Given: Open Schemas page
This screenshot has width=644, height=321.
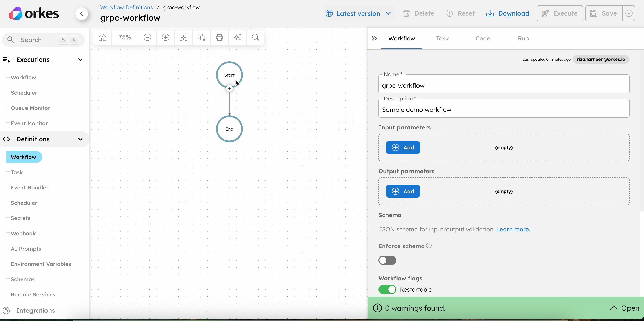Looking at the screenshot, I should pos(23,279).
